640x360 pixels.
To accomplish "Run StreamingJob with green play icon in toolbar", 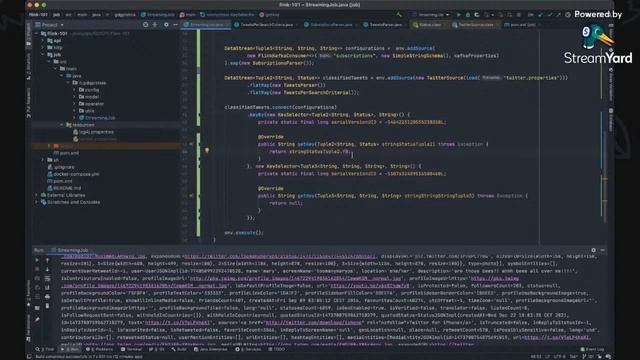I will tap(459, 15).
